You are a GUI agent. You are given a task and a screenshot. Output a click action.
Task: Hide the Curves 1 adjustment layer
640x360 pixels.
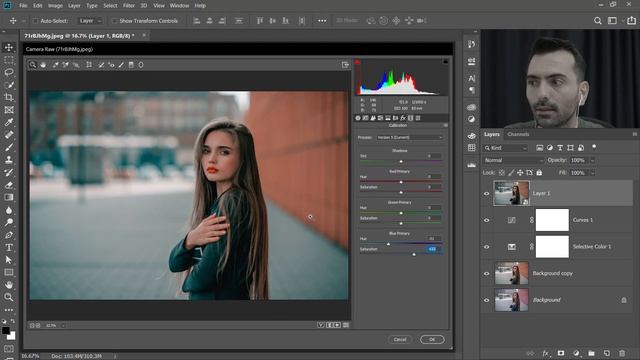point(487,220)
